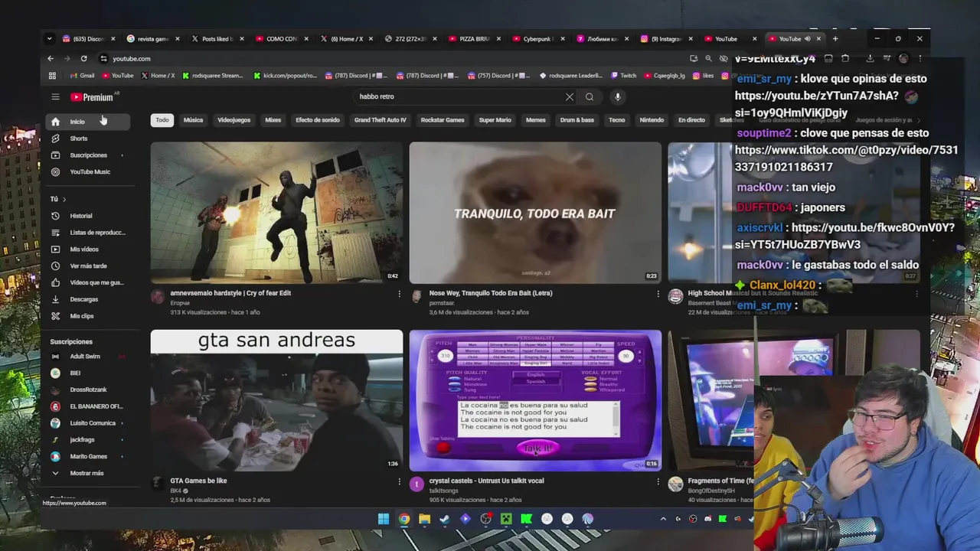This screenshot has height=551, width=980.
Task: Select the Música filter chip
Action: pos(193,120)
